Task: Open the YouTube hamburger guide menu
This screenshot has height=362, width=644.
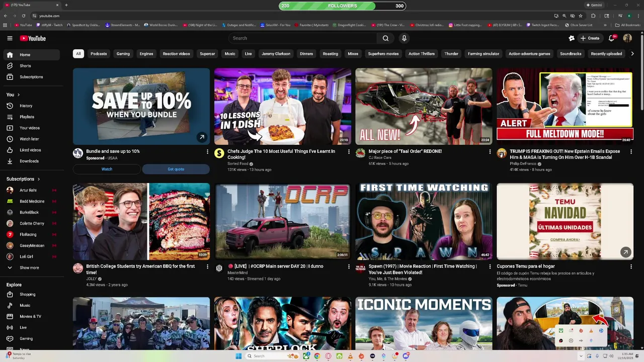Action: pyautogui.click(x=10, y=38)
